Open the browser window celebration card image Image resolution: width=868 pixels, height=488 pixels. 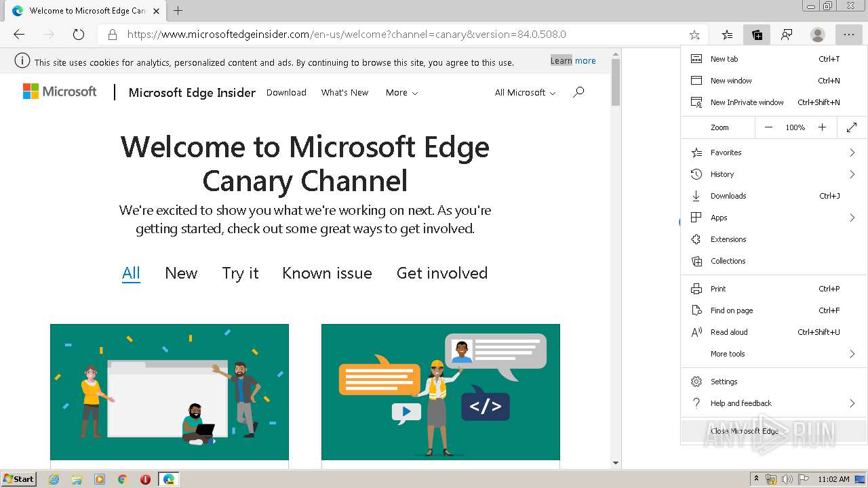(x=170, y=392)
